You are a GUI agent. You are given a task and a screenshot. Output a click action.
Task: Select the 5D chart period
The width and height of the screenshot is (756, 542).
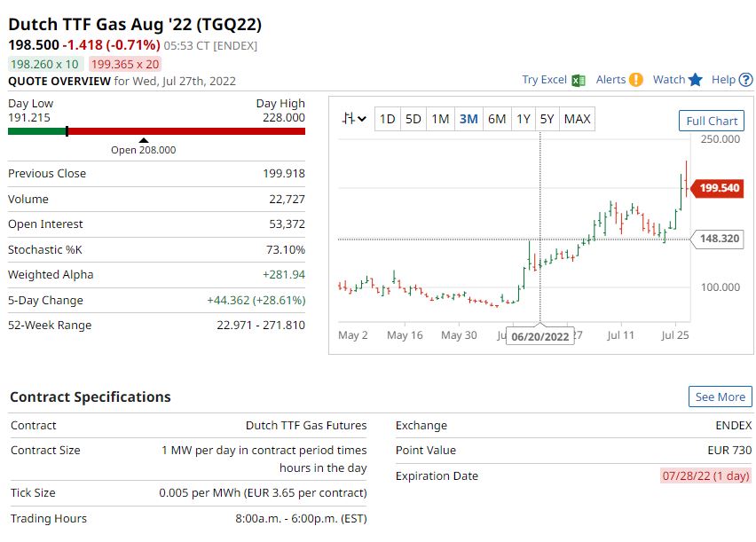[x=413, y=119]
